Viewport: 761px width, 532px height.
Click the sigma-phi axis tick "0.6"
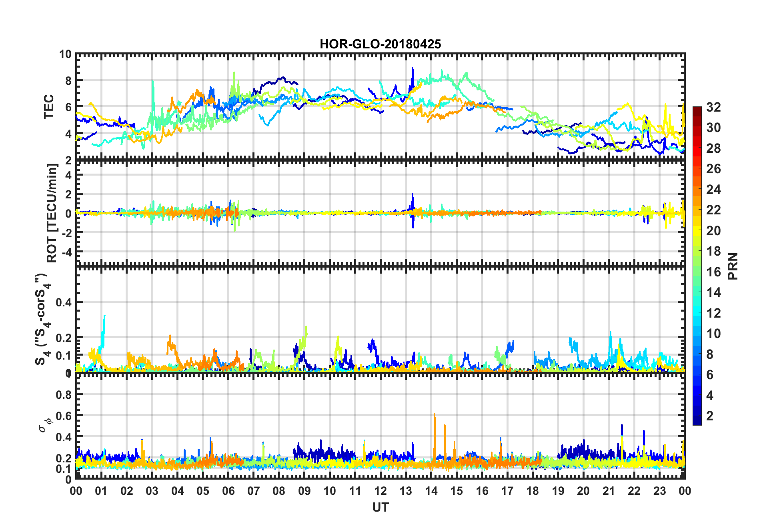(63, 416)
